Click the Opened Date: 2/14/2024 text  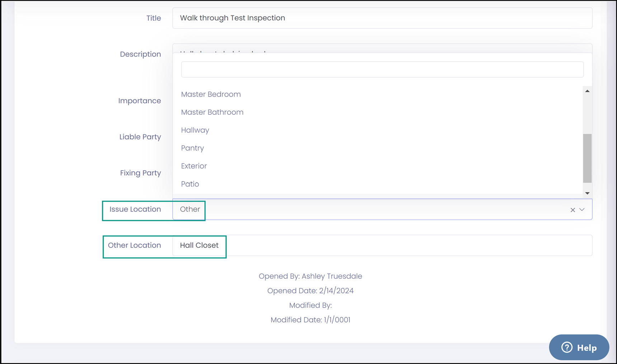310,291
